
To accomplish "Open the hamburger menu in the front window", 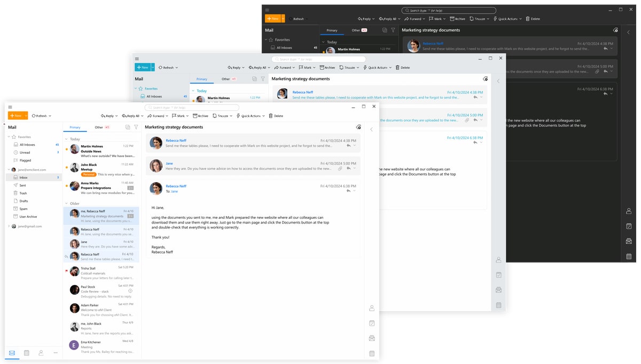I will tap(10, 107).
